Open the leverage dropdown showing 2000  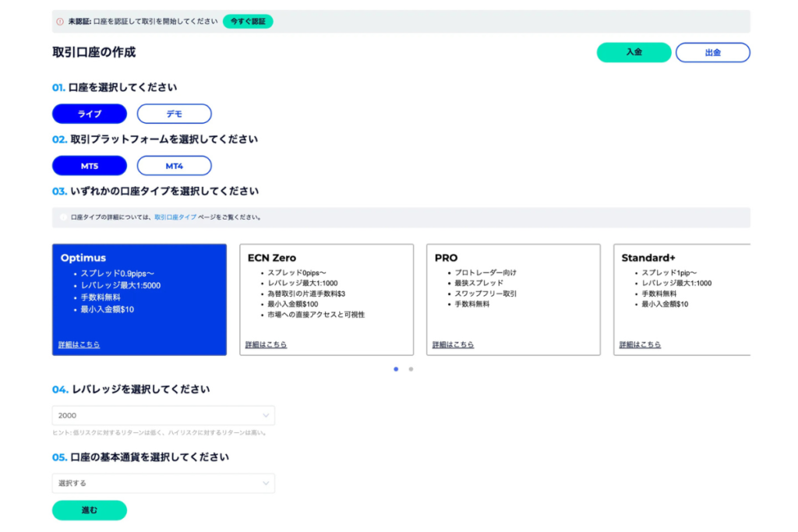coord(163,415)
